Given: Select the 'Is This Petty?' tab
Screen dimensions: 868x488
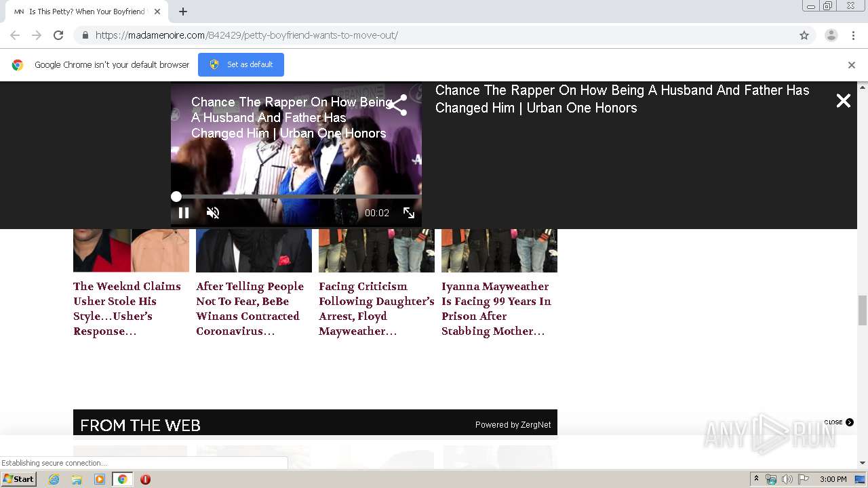Looking at the screenshot, I should [x=87, y=12].
